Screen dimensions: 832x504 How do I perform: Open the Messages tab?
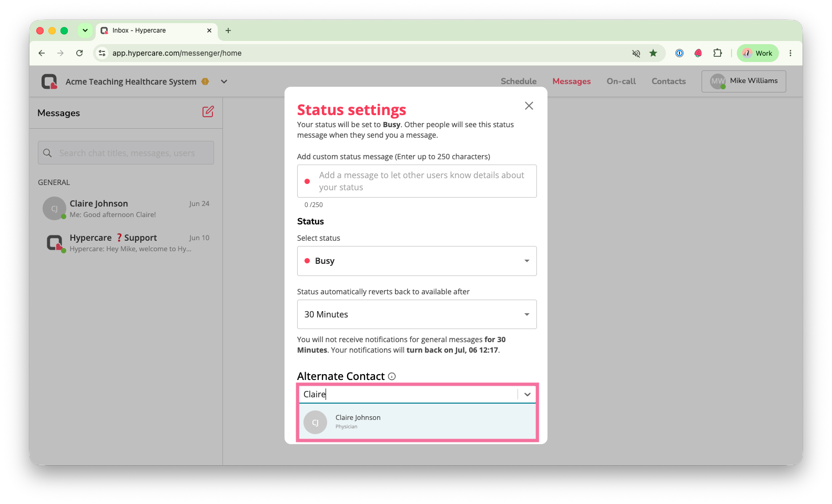[x=572, y=81]
